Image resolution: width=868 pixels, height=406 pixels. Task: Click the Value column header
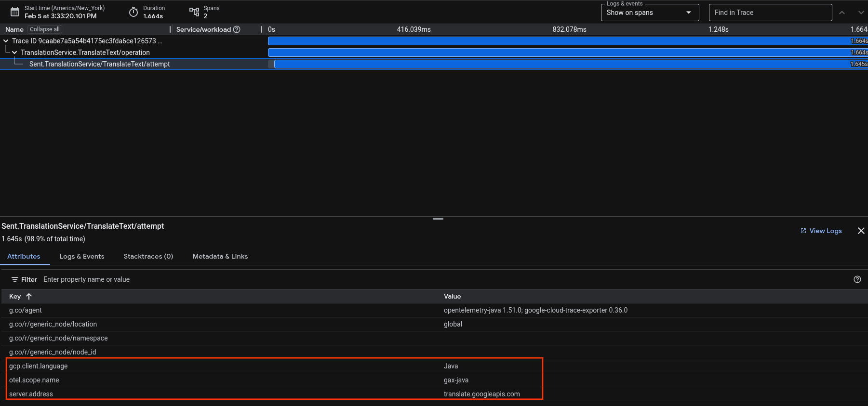pos(452,296)
